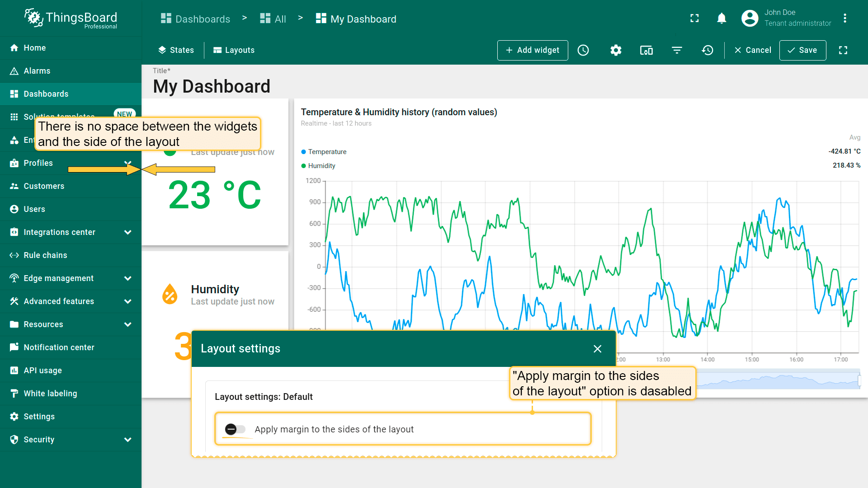This screenshot has width=868, height=488.
Task: Click the My Dashboard title field
Action: (x=212, y=86)
